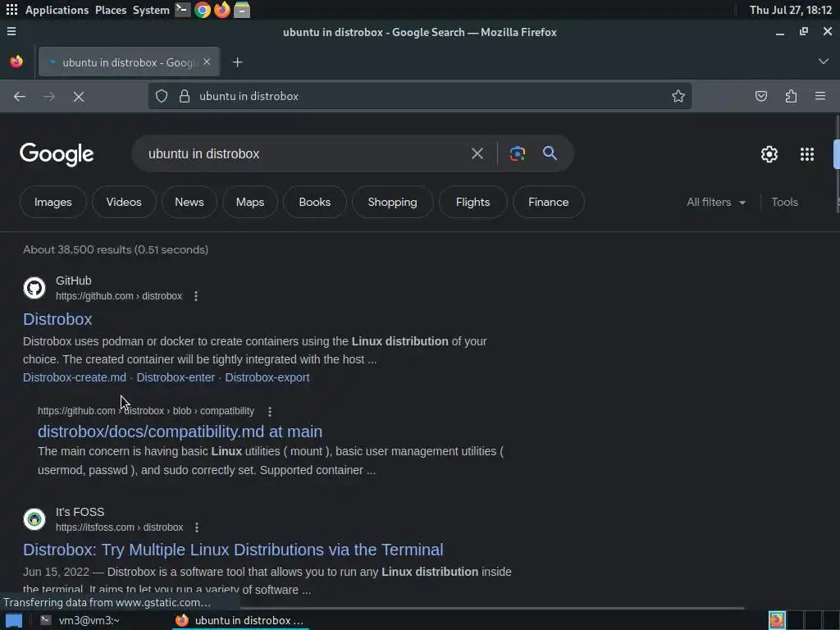This screenshot has height=630, width=840.
Task: Search by image with Lens icon
Action: pyautogui.click(x=517, y=153)
